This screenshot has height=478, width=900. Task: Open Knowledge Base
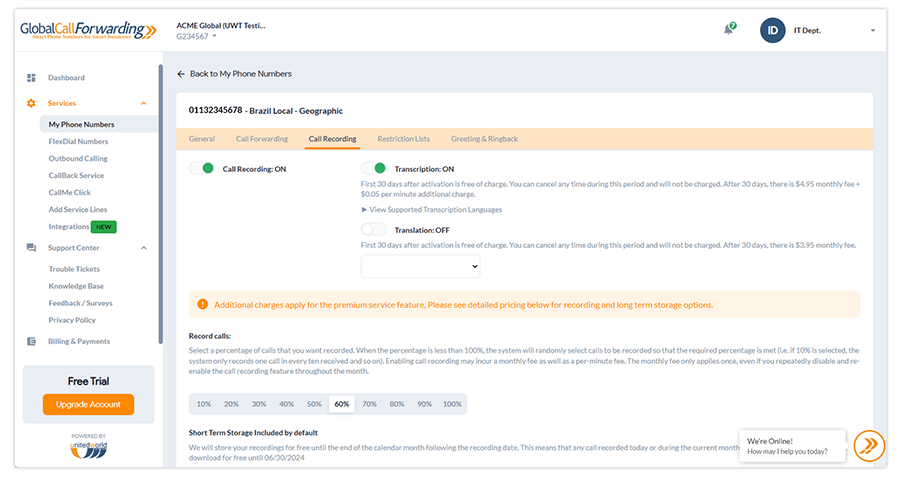pos(76,286)
